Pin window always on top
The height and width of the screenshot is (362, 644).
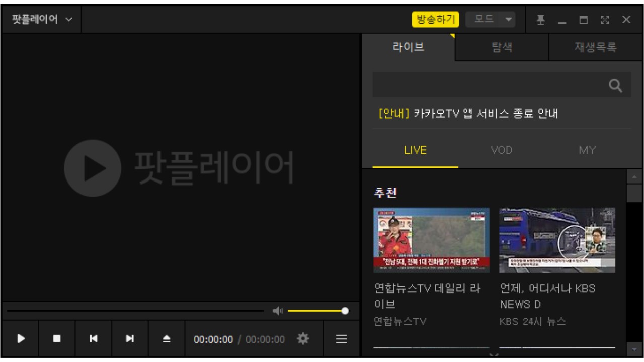pyautogui.click(x=540, y=20)
